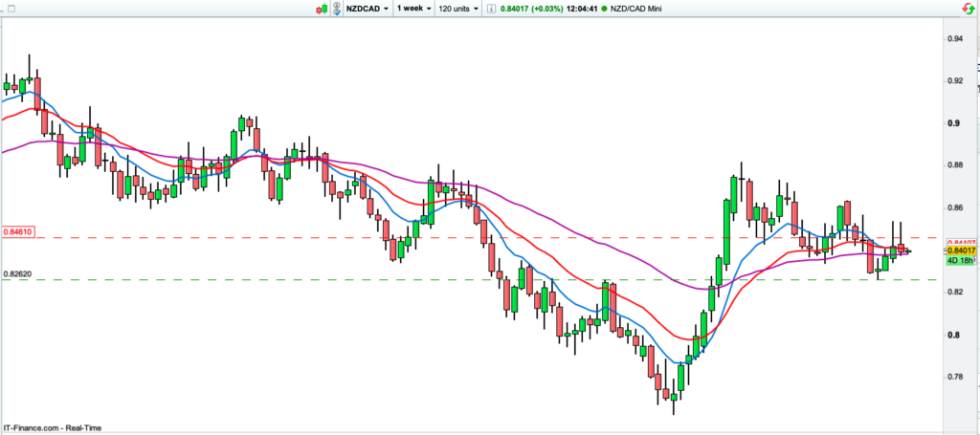
Task: Click the green 4D 18h countdown label
Action: [960, 261]
